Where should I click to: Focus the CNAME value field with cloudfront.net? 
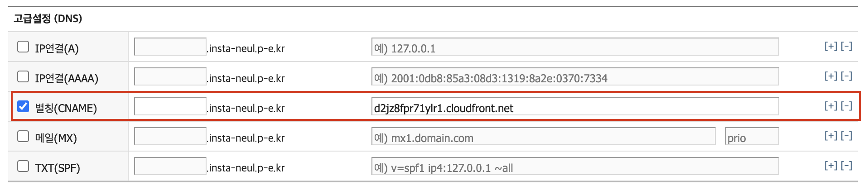coord(575,107)
